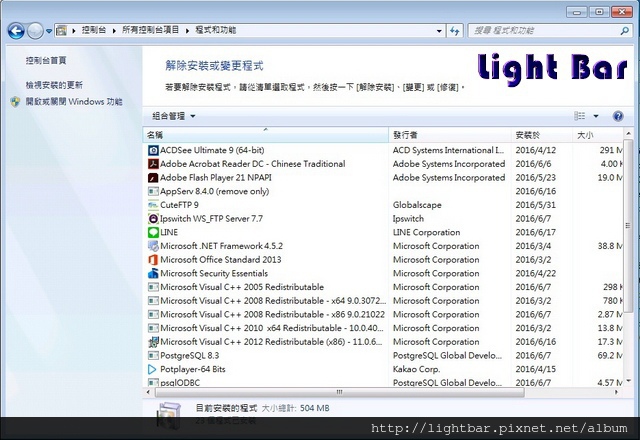Click publisher Kakao Corp. cell

[416, 369]
